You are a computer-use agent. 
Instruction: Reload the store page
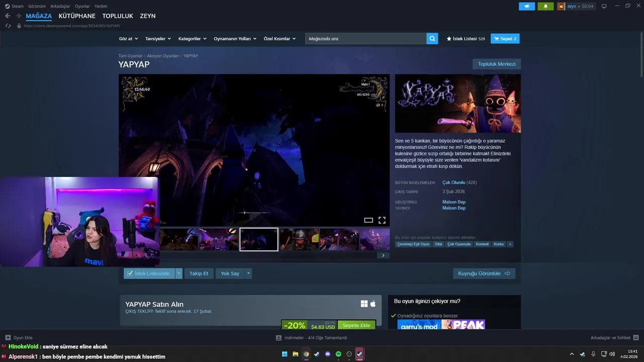pos(8,26)
